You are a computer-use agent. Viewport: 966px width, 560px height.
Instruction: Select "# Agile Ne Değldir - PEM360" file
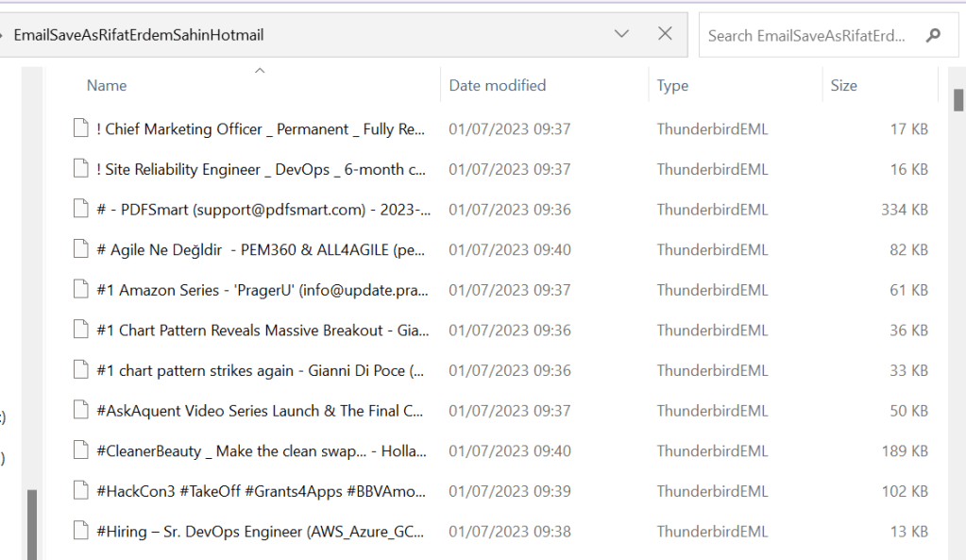tap(261, 249)
